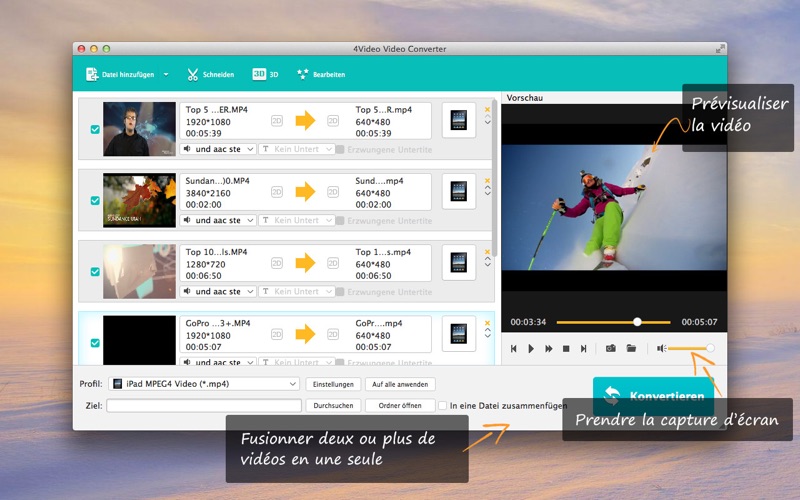
Task: Click source 2D icon for Sundan...)0.MP4
Action: tap(277, 192)
